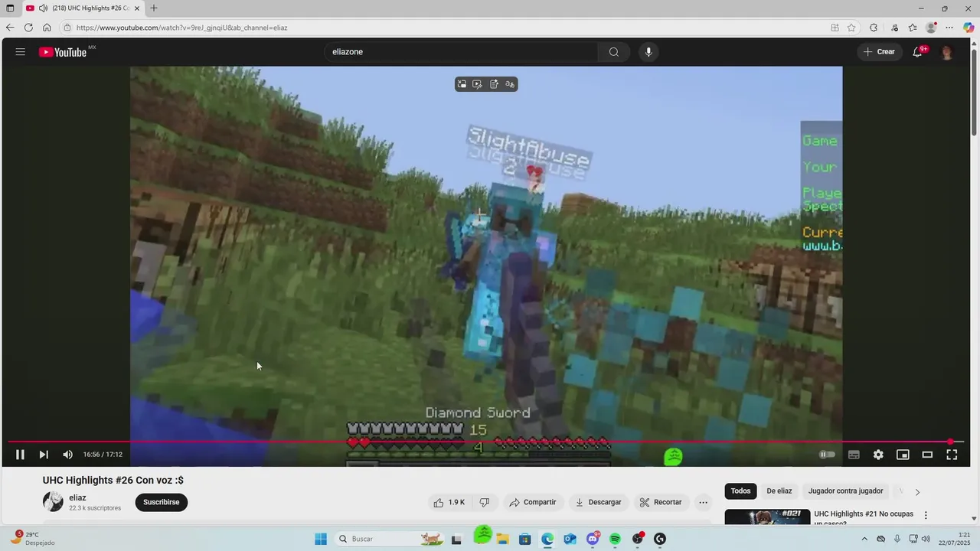Add page to favorites star
The image size is (980, 551).
[851, 28]
